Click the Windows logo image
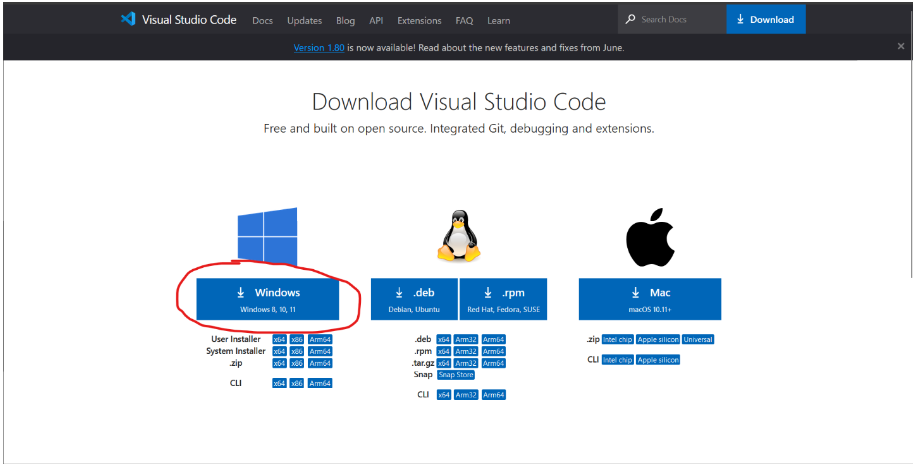Viewport: 913px width, 464px height. click(267, 237)
